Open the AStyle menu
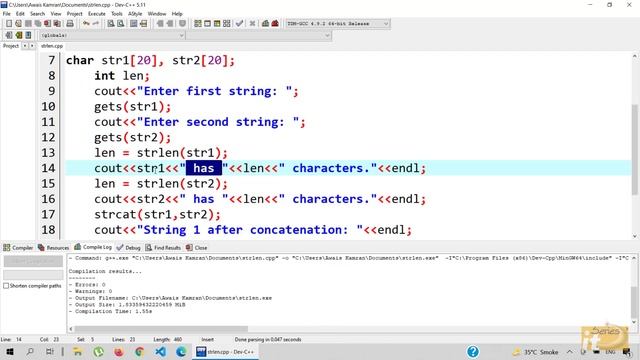640x360 pixels. [x=135, y=13]
